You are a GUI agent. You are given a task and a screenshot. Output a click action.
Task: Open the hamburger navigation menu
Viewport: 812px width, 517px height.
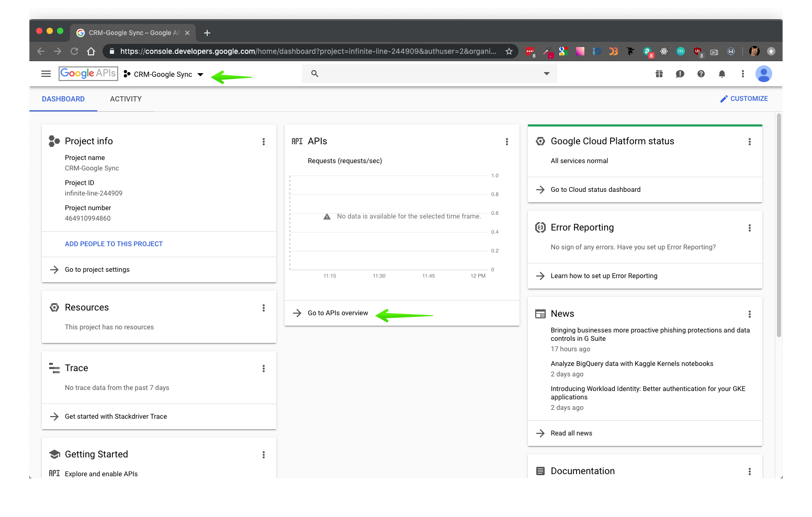[46, 74]
